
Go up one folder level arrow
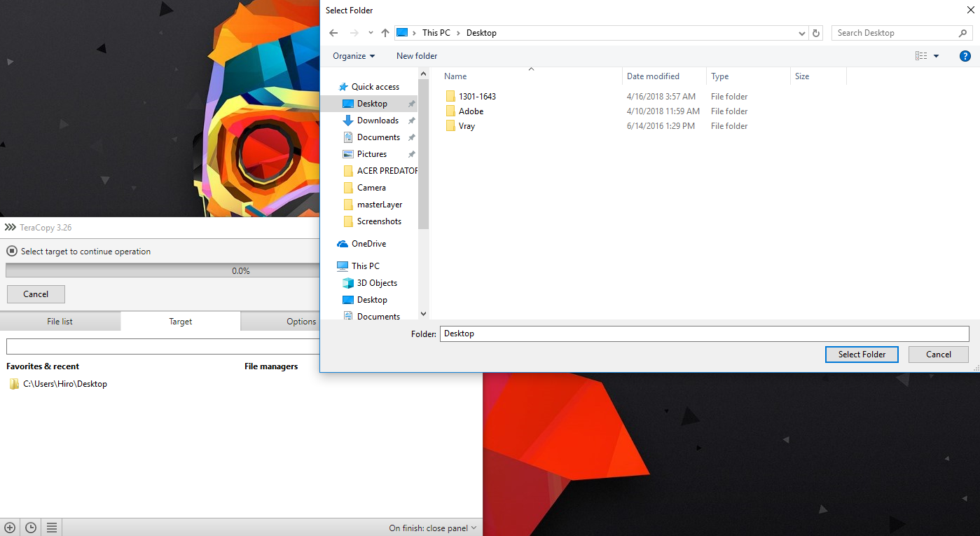385,33
